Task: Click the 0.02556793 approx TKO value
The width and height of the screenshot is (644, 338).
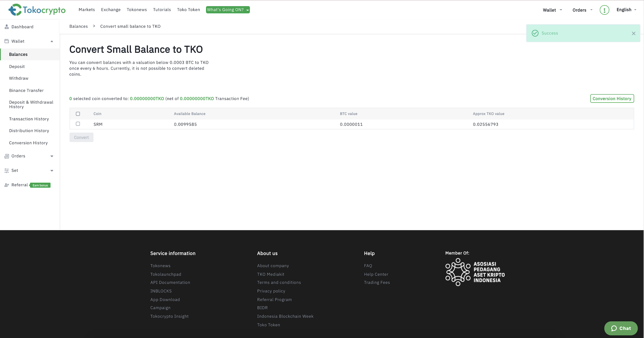Action: [486, 124]
